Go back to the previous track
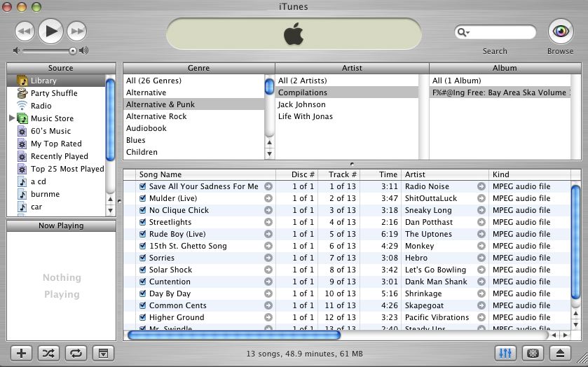 click(25, 31)
